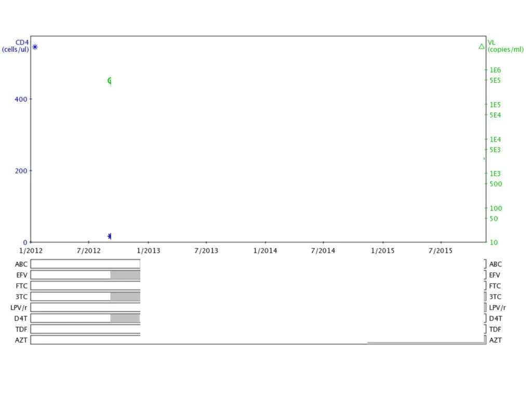Screen dimensions: 532x399
Task: Click the thin gray AZT bar starting near 1/2015
Action: [426, 343]
